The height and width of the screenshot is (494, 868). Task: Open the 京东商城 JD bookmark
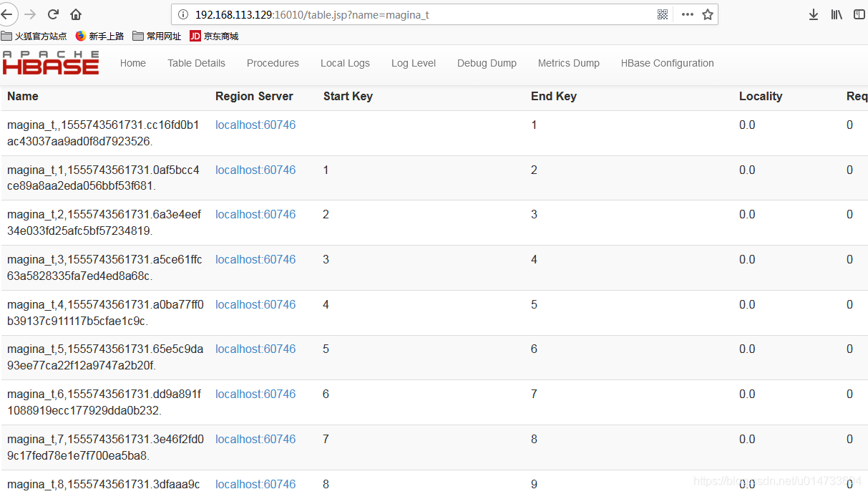(214, 36)
